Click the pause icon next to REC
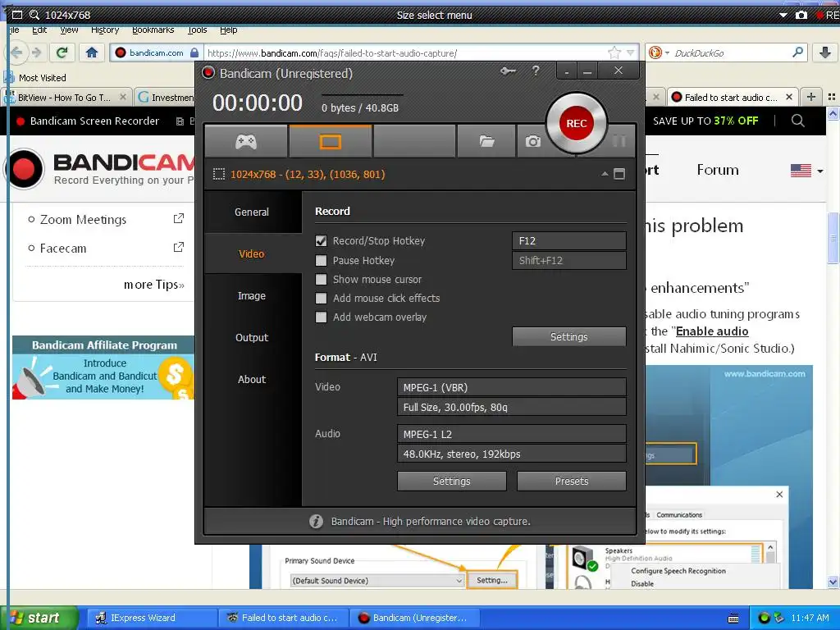 619,141
